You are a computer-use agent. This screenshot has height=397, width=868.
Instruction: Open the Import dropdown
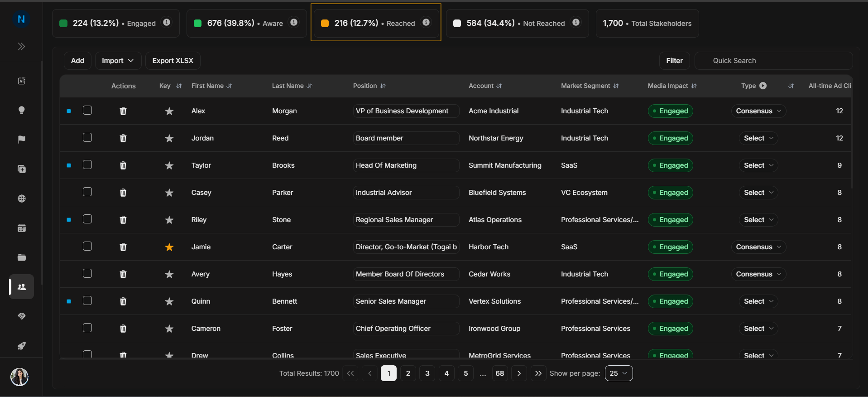point(118,61)
